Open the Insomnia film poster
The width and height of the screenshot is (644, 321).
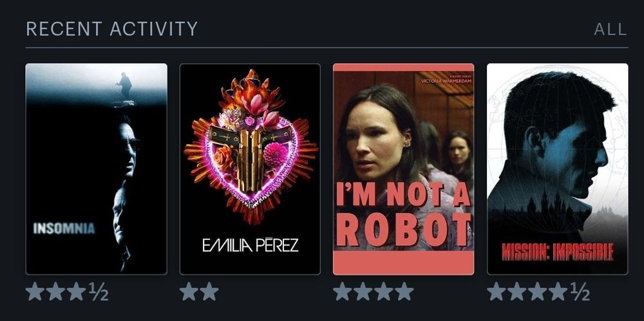point(96,169)
